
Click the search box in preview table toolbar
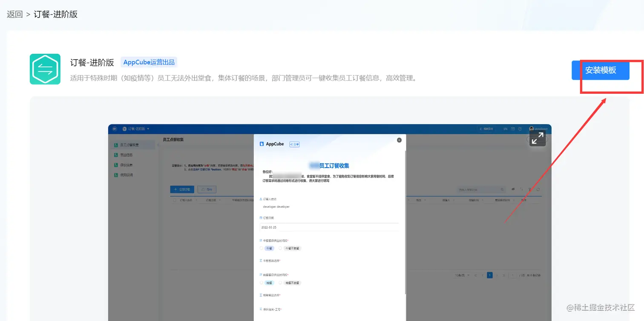[x=481, y=189]
